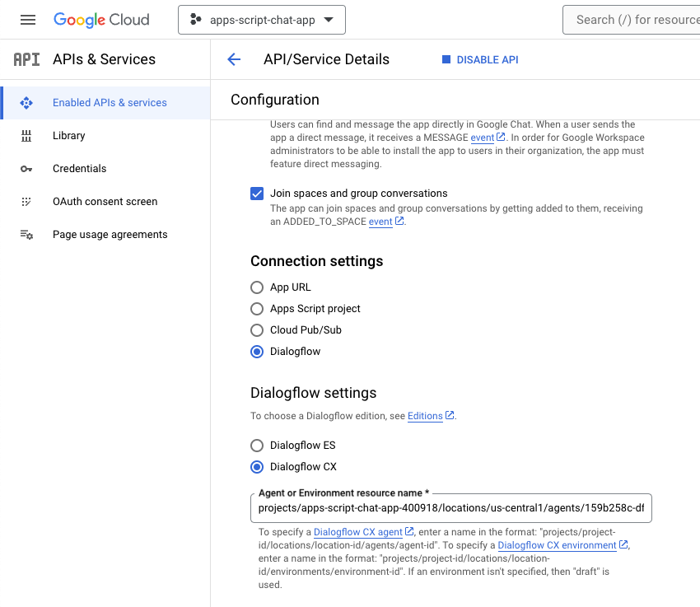Open the apps-script-chat-app project picker

click(x=261, y=19)
